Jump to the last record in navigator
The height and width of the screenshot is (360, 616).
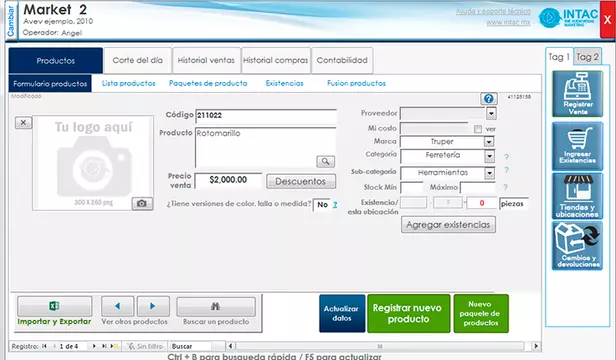point(104,346)
